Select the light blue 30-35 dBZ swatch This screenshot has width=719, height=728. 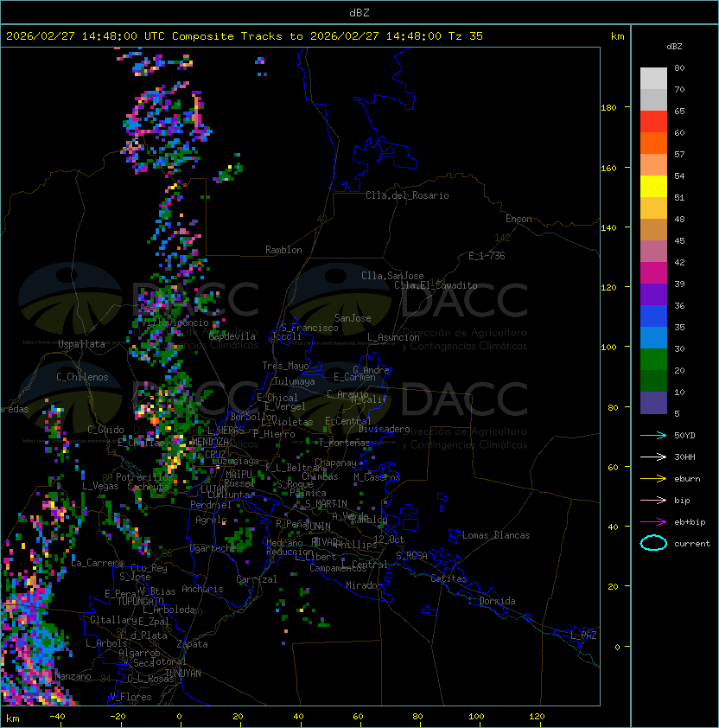tap(653, 338)
